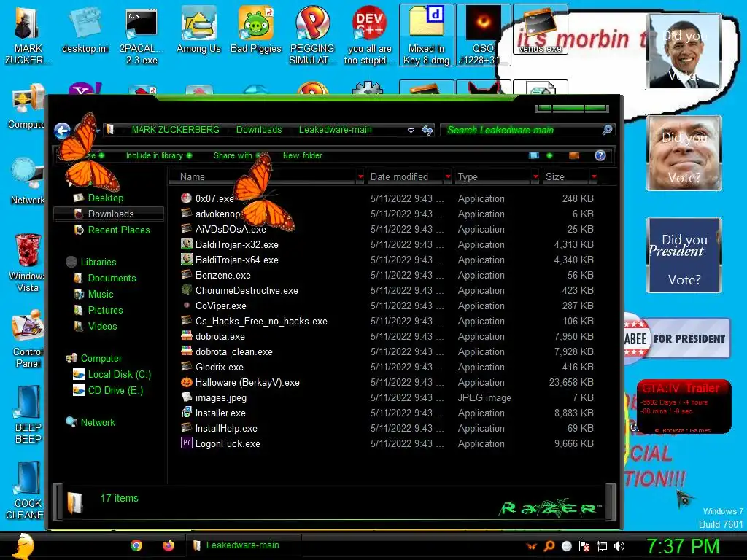
Task: Select the ChorumeDestructive.exe file name
Action: tap(247, 290)
